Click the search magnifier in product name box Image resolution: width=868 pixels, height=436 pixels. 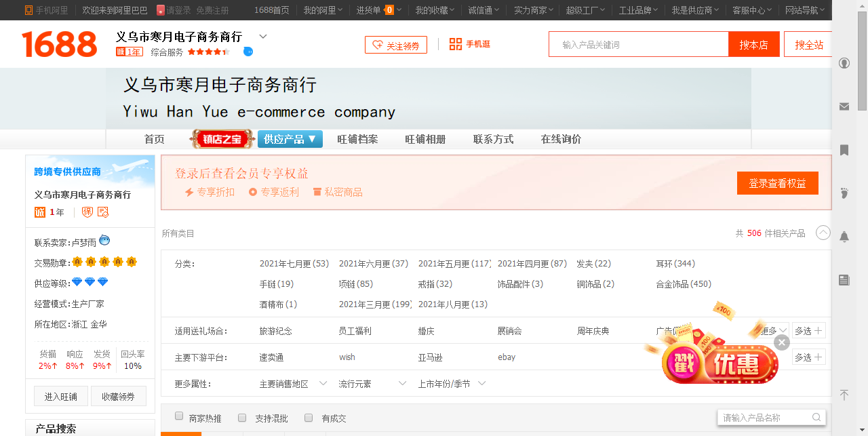(x=817, y=418)
